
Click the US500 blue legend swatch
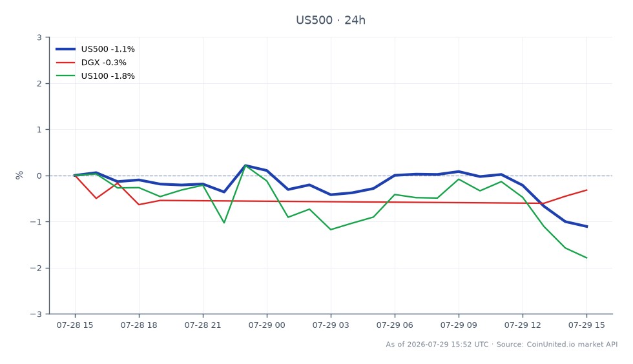tap(65, 49)
